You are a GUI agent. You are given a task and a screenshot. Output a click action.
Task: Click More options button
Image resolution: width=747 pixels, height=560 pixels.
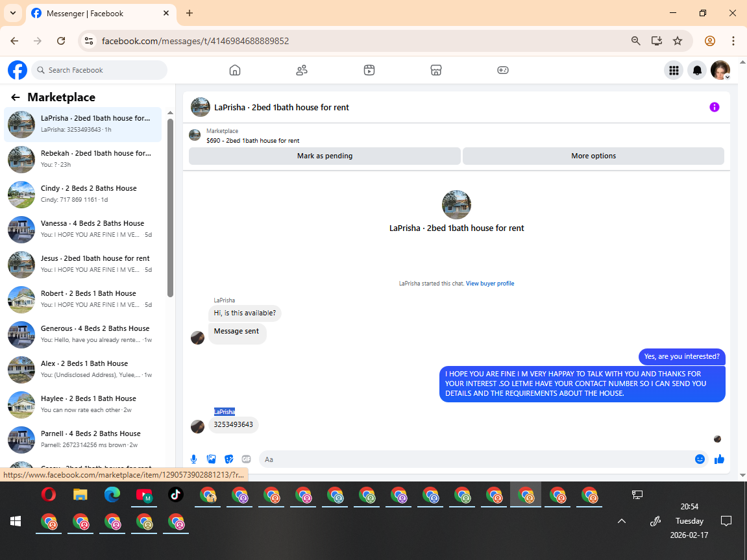point(593,156)
